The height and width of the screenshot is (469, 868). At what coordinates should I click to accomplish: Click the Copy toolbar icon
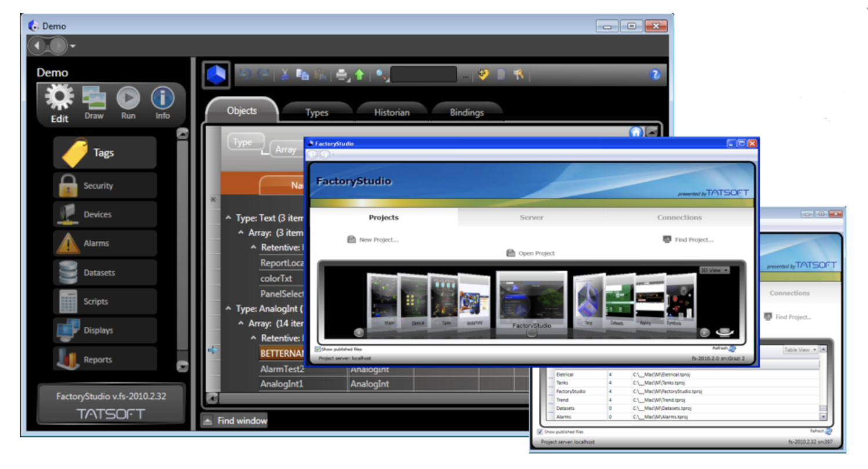[x=302, y=74]
